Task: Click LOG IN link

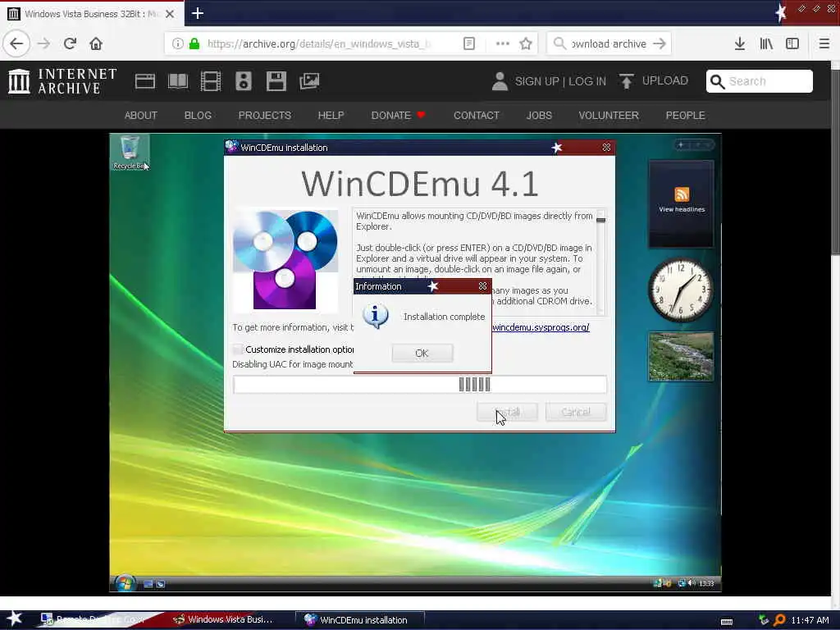Action: [x=587, y=81]
